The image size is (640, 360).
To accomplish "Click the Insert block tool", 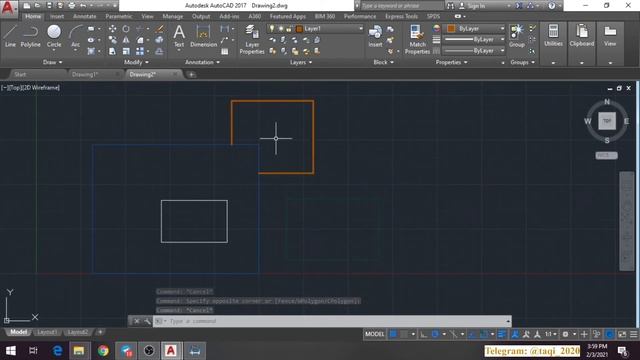I will [375, 36].
